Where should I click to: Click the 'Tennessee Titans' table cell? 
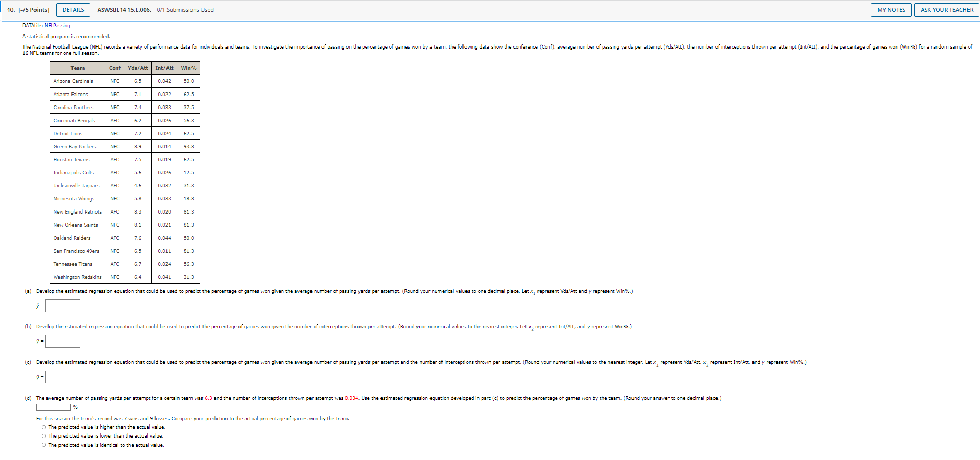(77, 264)
